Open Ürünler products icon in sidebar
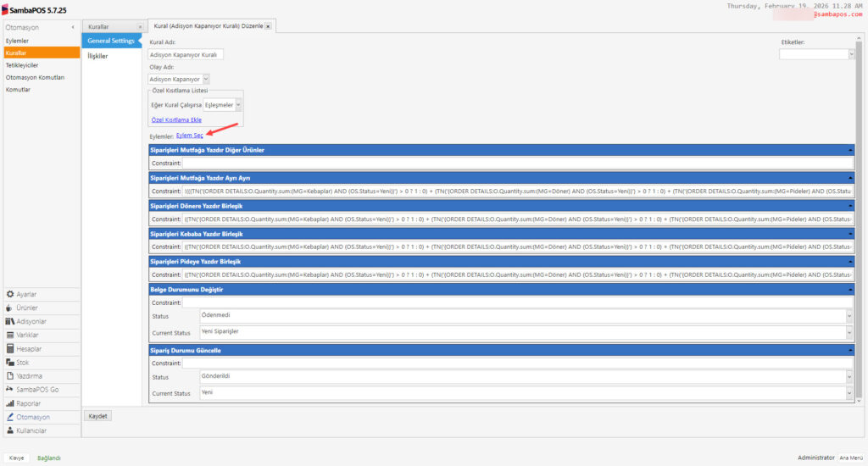The height and width of the screenshot is (466, 868). (x=10, y=308)
